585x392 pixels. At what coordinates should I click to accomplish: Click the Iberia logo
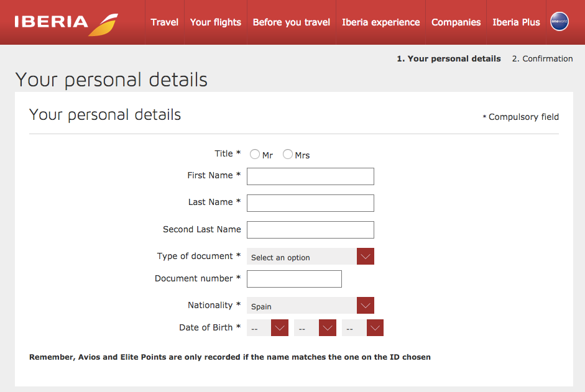pos(67,24)
